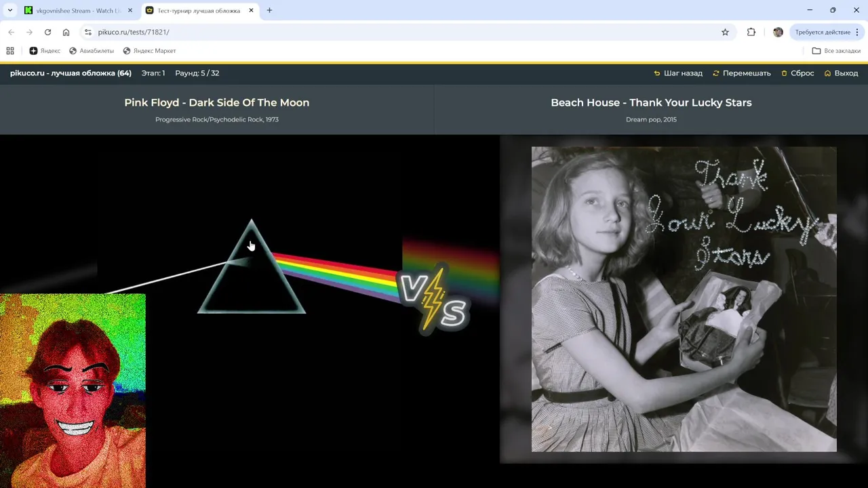Click the Требуется действие button
The image size is (868, 488).
click(823, 32)
